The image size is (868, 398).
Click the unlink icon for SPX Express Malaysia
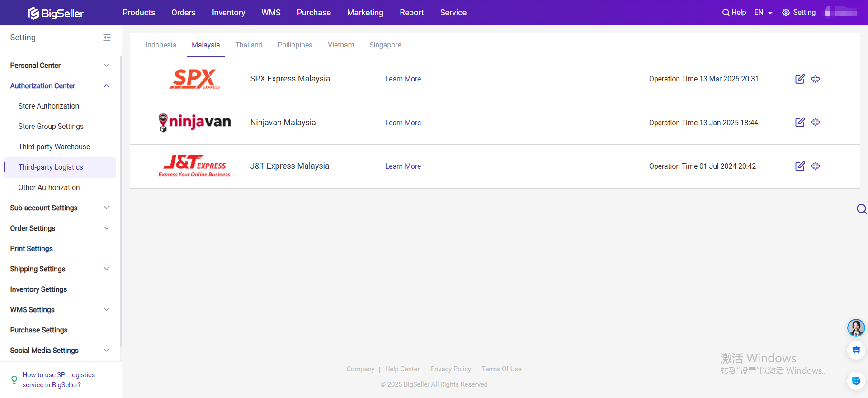815,79
